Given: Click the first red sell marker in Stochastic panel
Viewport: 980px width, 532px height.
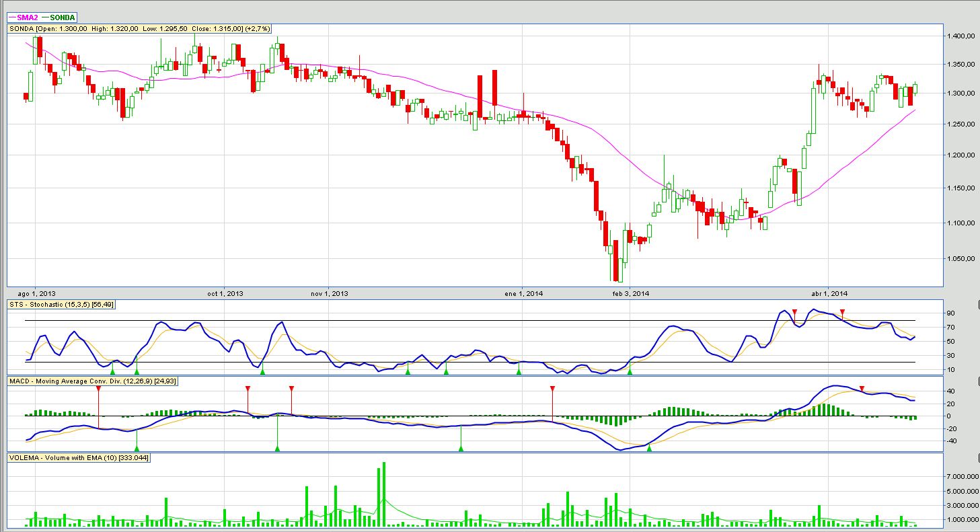Looking at the screenshot, I should pos(794,312).
